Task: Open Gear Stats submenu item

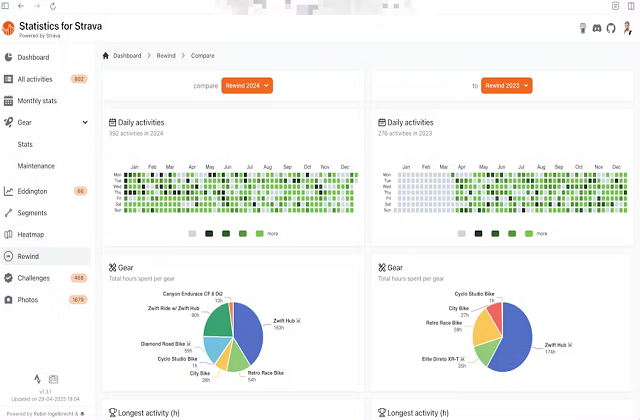Action: click(25, 144)
